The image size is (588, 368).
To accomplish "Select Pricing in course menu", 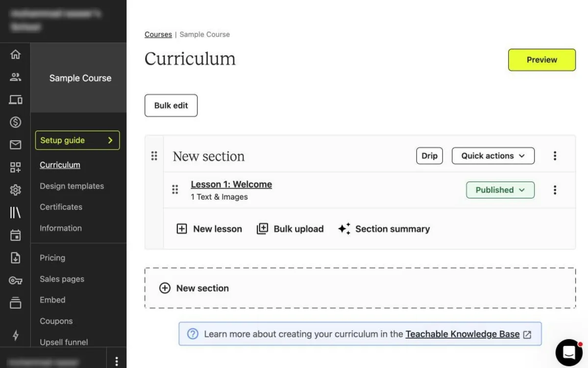I will pos(52,258).
